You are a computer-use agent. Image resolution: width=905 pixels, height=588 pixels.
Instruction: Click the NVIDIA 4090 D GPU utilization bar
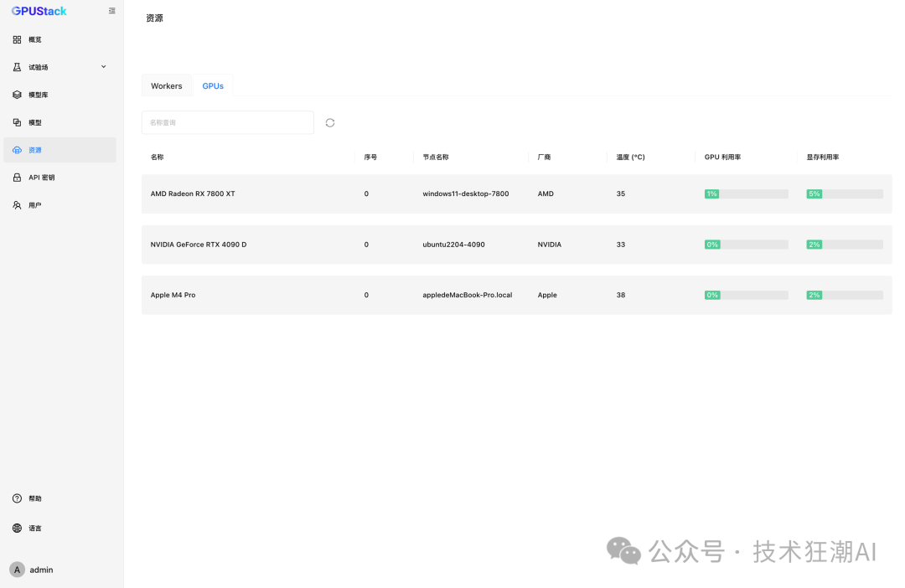747,245
